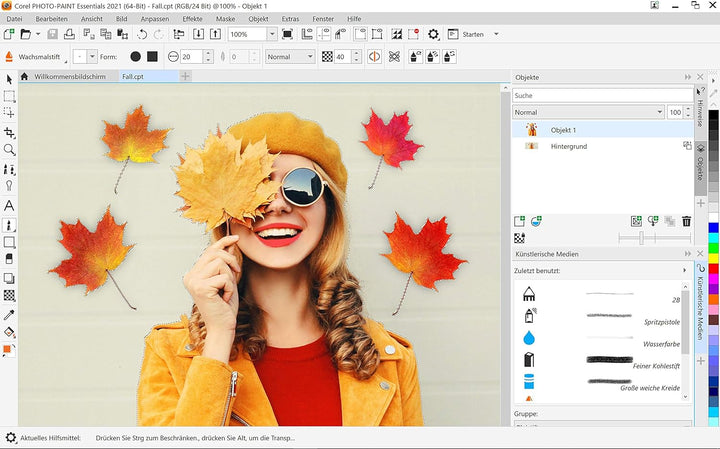Click the orange foreground color swatch in toolbox

(x=7, y=350)
